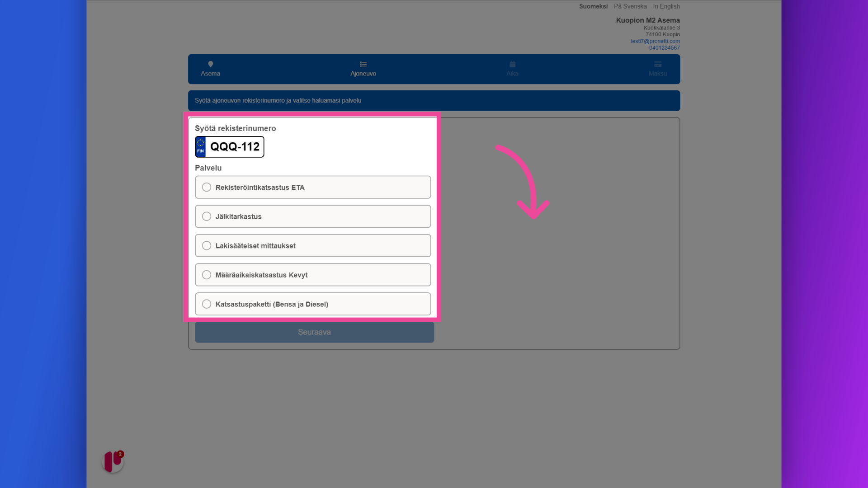Open the Ajoneuvo step tab
868x488 pixels.
(363, 69)
